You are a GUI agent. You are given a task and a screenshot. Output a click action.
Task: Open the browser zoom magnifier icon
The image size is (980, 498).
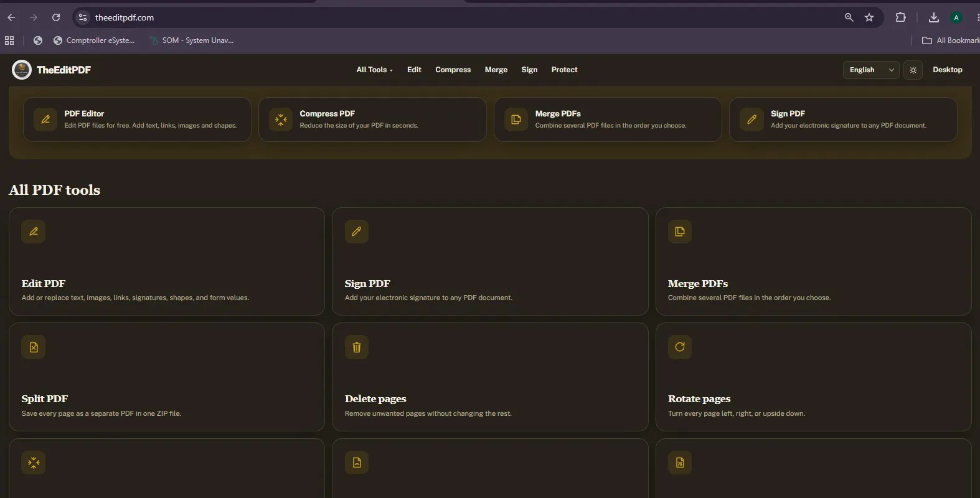(849, 17)
